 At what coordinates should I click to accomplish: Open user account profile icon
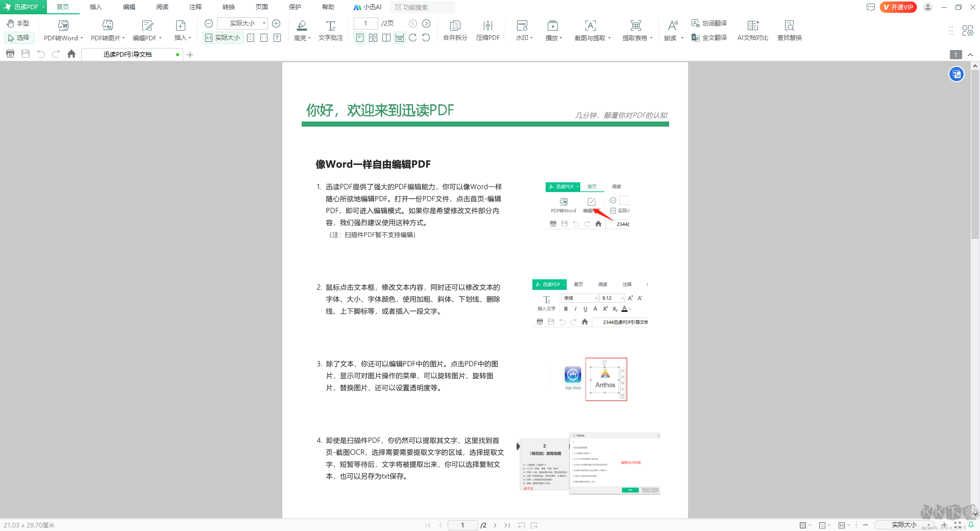[x=928, y=7]
